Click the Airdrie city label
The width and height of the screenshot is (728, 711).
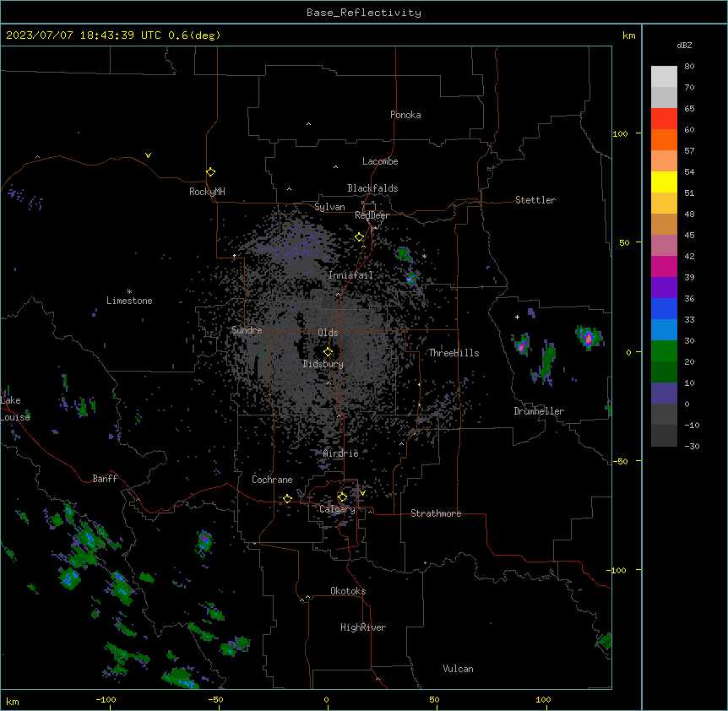pyautogui.click(x=341, y=453)
